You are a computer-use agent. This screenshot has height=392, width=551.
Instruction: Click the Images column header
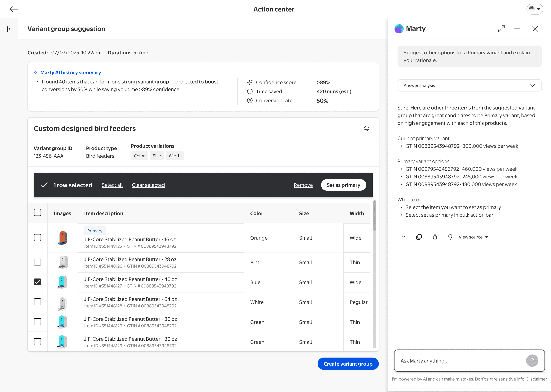(x=63, y=213)
